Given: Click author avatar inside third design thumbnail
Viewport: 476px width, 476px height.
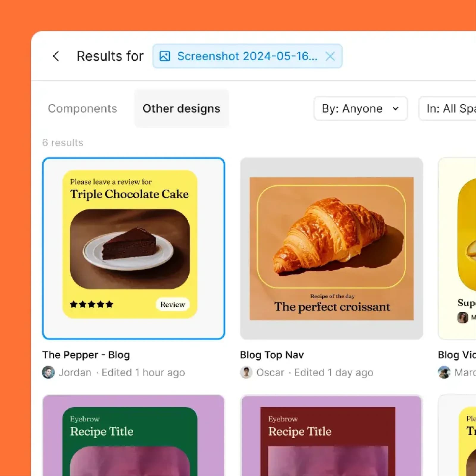Looking at the screenshot, I should pyautogui.click(x=463, y=317).
